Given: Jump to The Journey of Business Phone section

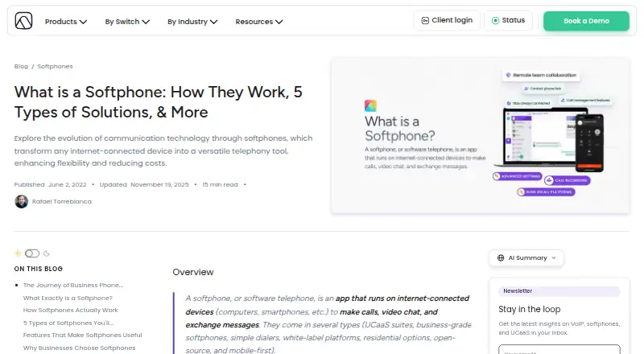Looking at the screenshot, I should 72,285.
